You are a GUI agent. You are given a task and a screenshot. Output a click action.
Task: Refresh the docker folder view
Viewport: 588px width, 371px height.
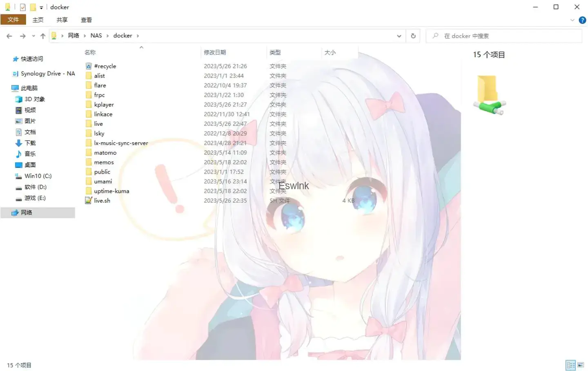(413, 36)
